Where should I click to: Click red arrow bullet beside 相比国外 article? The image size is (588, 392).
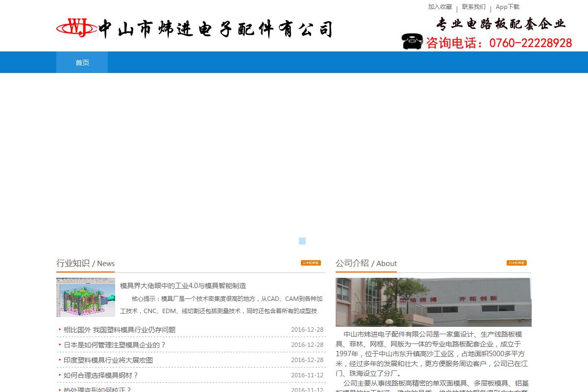click(60, 330)
